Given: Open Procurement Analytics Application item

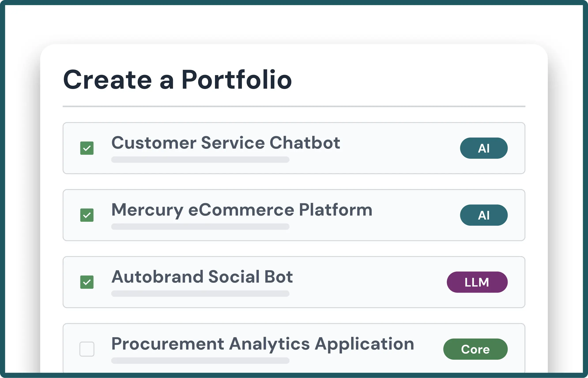Looking at the screenshot, I should (262, 344).
